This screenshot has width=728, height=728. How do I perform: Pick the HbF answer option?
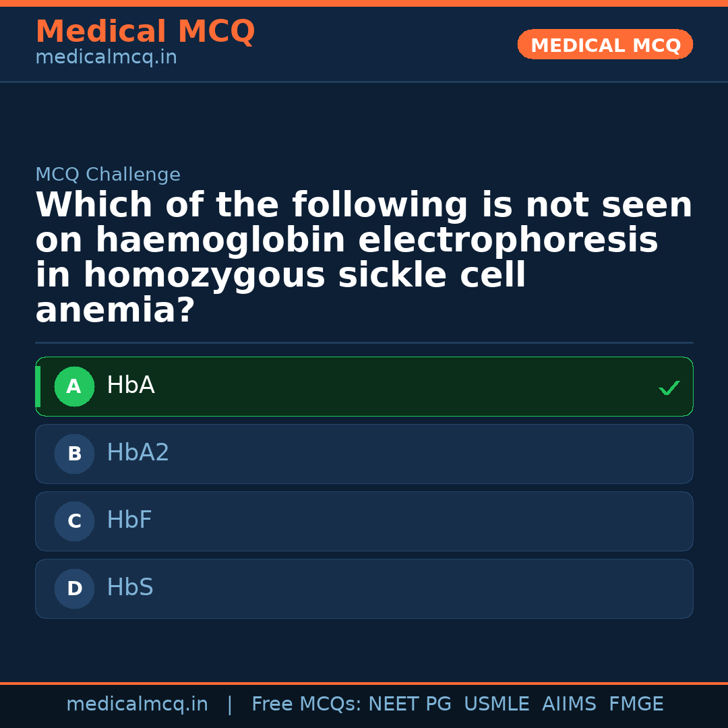pyautogui.click(x=364, y=521)
